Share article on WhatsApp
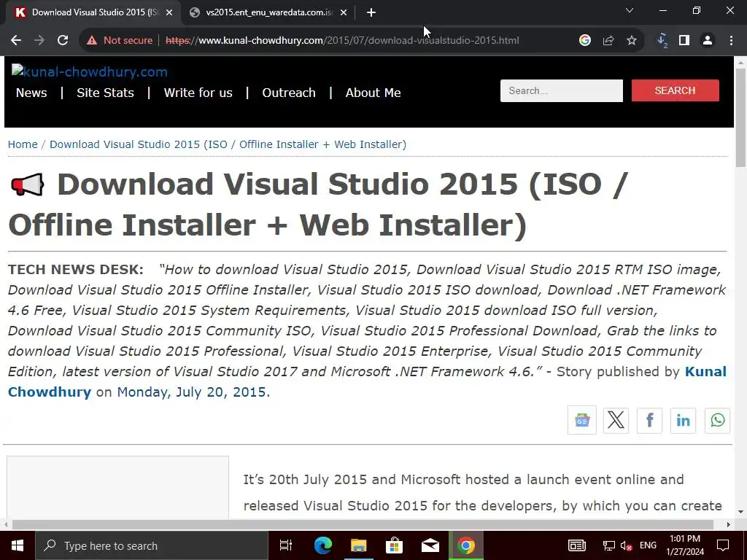 pos(718,421)
